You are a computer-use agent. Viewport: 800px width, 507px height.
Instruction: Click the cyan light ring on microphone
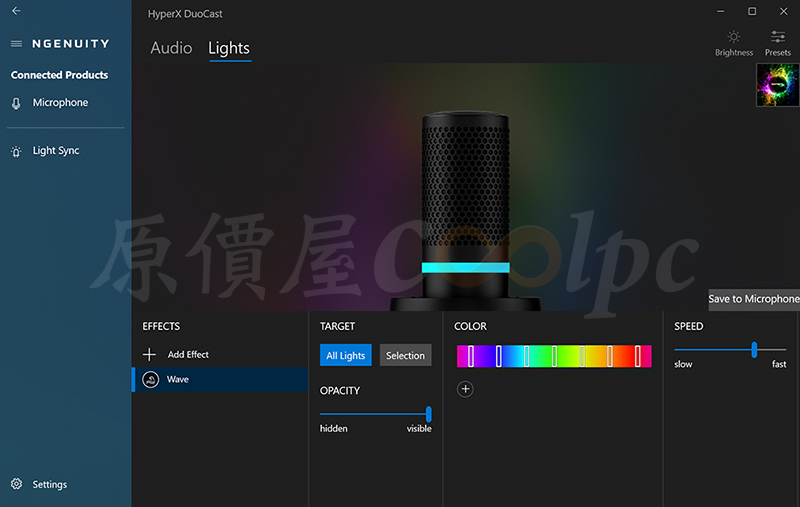465,267
